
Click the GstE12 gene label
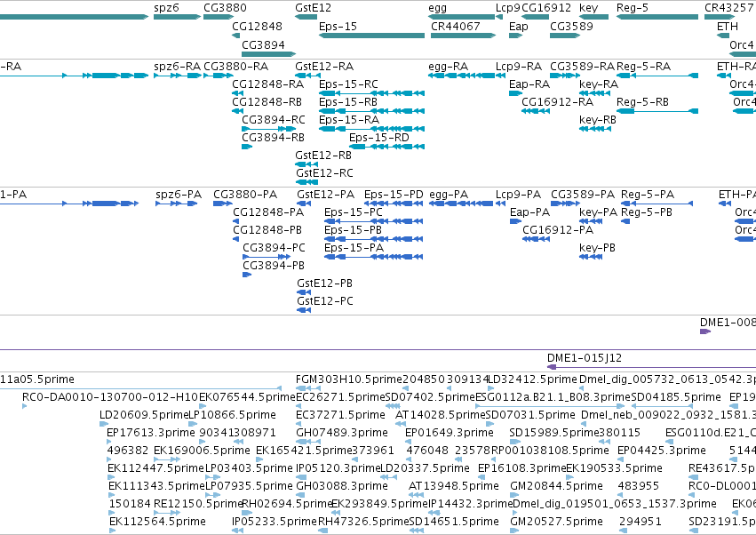pyautogui.click(x=313, y=8)
